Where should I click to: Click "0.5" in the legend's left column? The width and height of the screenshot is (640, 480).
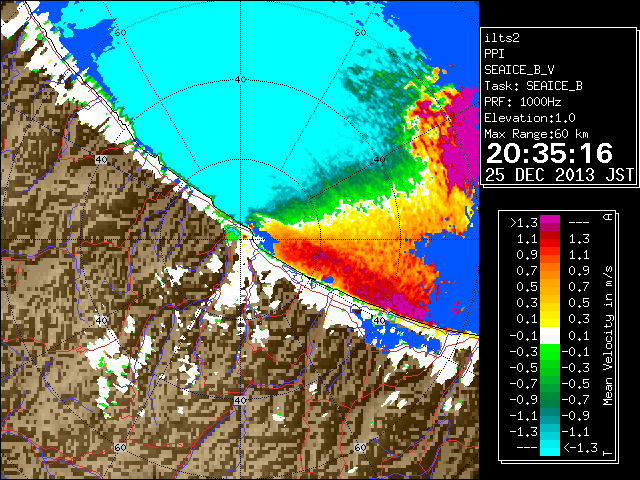[527, 287]
